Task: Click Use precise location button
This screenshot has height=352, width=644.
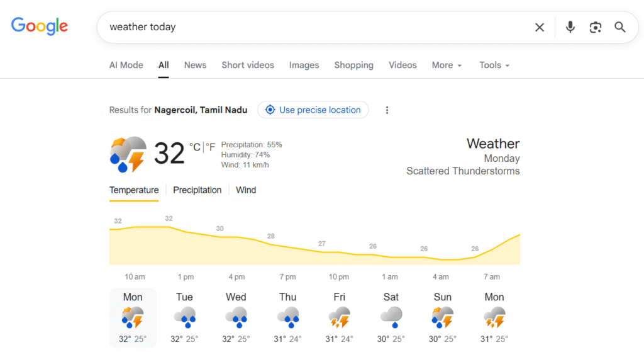Action: click(314, 110)
